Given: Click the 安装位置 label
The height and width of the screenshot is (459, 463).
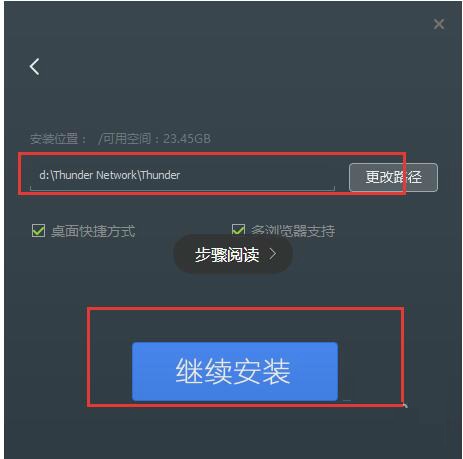Looking at the screenshot, I should pyautogui.click(x=58, y=139).
